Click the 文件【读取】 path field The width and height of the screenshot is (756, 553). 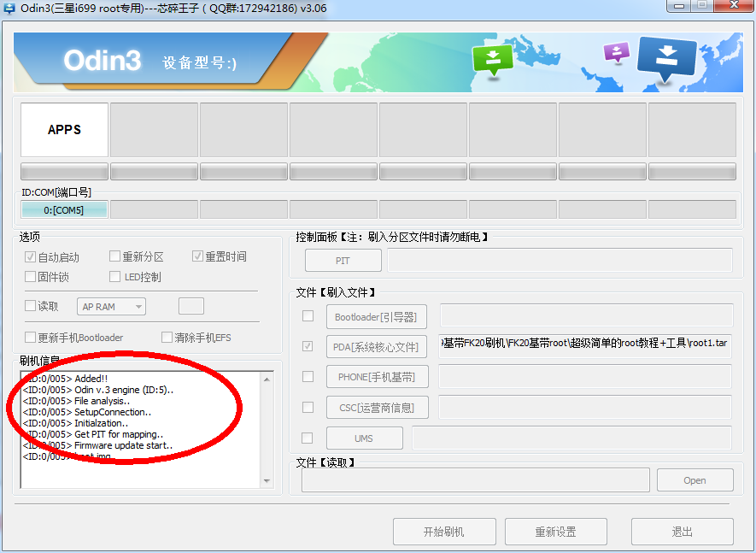tap(476, 480)
